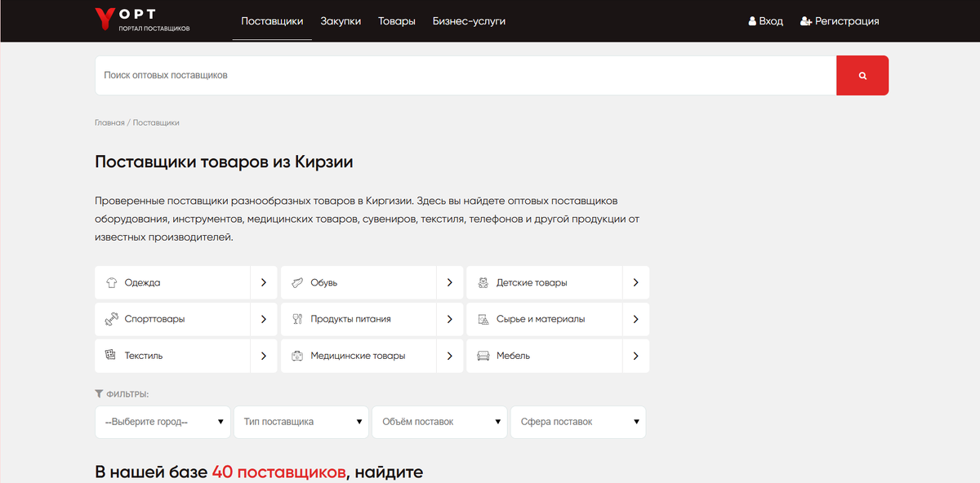This screenshot has height=483, width=980.
Task: Go to the Закупки menu item
Action: pos(341,21)
